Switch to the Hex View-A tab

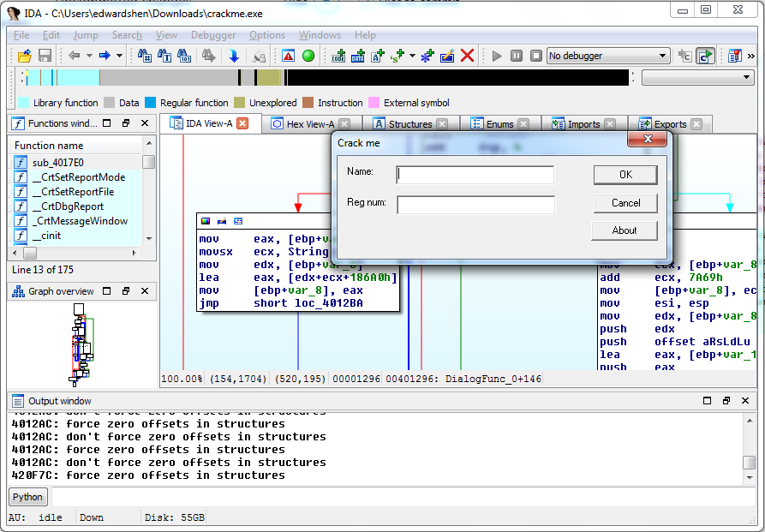click(311, 124)
